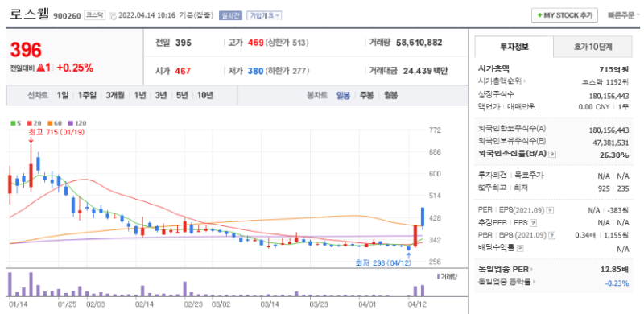Click 거래대금 value 24,439 백만
This screenshot has height=314, width=644.
(x=426, y=71)
